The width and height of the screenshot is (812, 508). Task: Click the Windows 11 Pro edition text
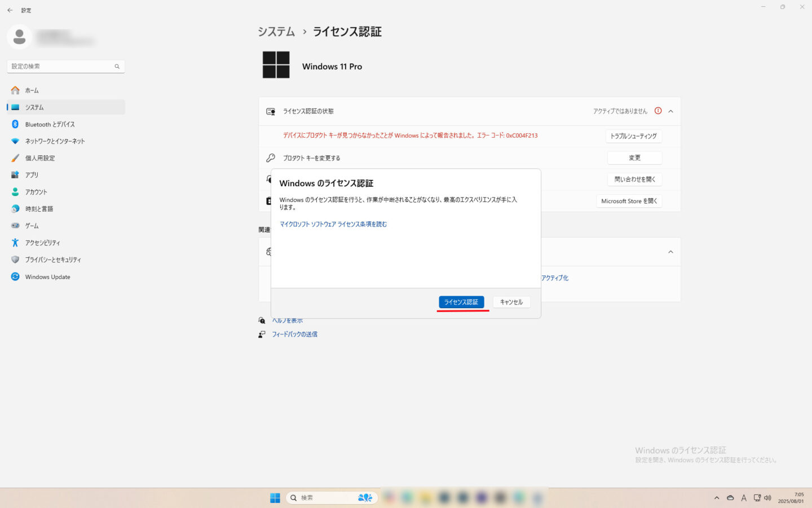coord(332,67)
